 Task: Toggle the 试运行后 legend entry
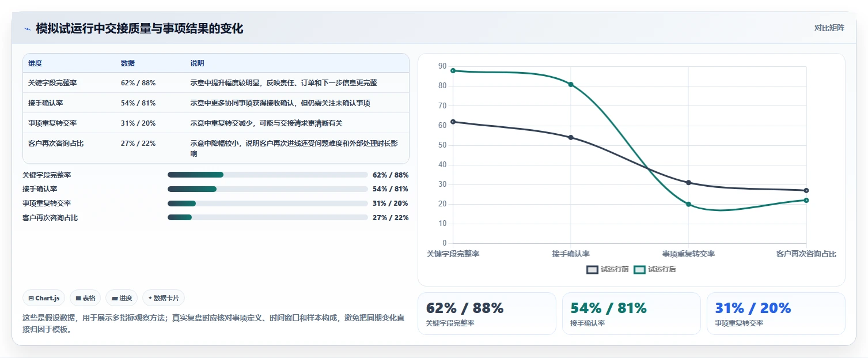(x=655, y=269)
